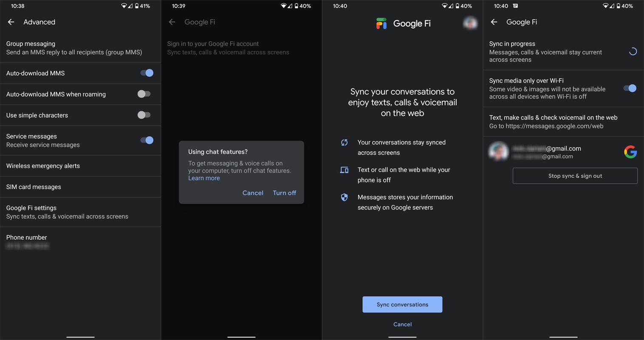Open Text, make calls & check voicemail on the web
This screenshot has width=644, height=340.
point(563,122)
